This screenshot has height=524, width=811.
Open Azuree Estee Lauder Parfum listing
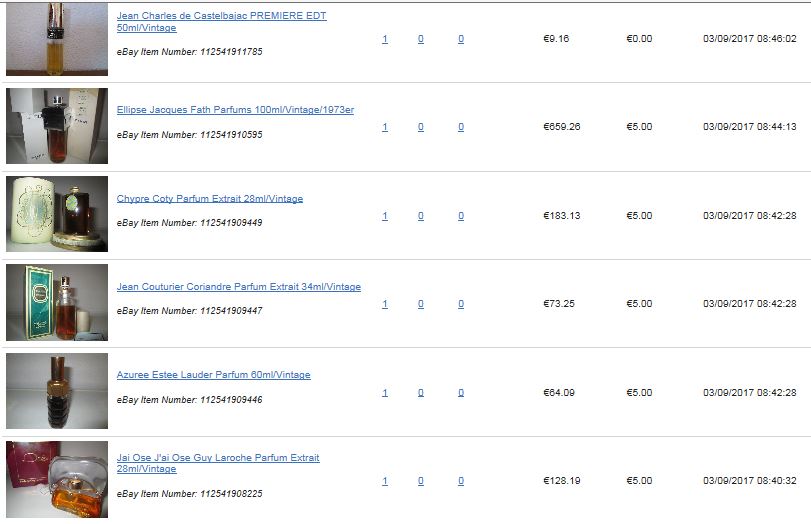click(213, 375)
